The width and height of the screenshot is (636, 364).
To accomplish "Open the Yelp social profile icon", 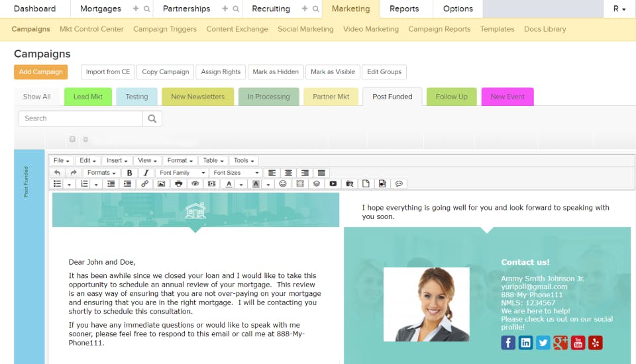I will (x=596, y=343).
